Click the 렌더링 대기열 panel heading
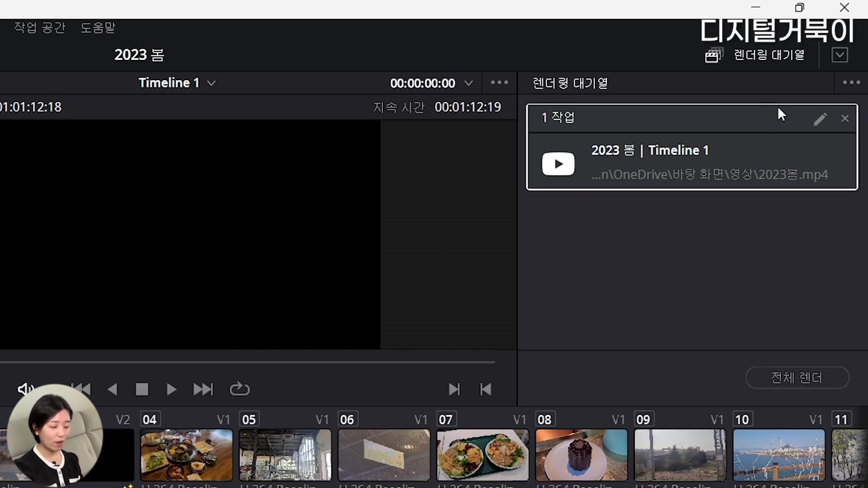Image resolution: width=868 pixels, height=488 pixels. 570,83
